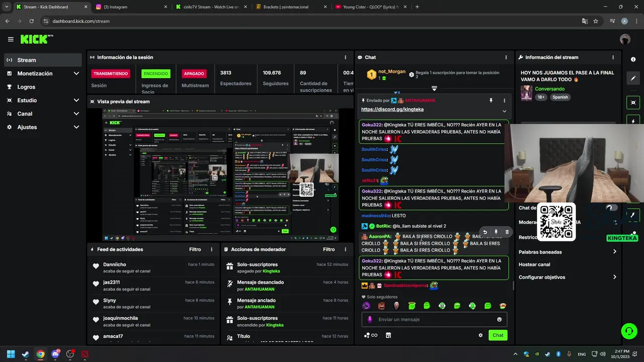644x362 pixels.
Task: Unpin the pinned chat message via the pin icon
Action: point(491,101)
